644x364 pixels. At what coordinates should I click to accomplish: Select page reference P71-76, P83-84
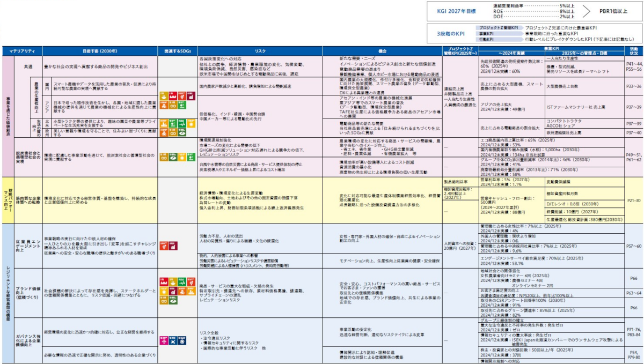[x=634, y=332]
